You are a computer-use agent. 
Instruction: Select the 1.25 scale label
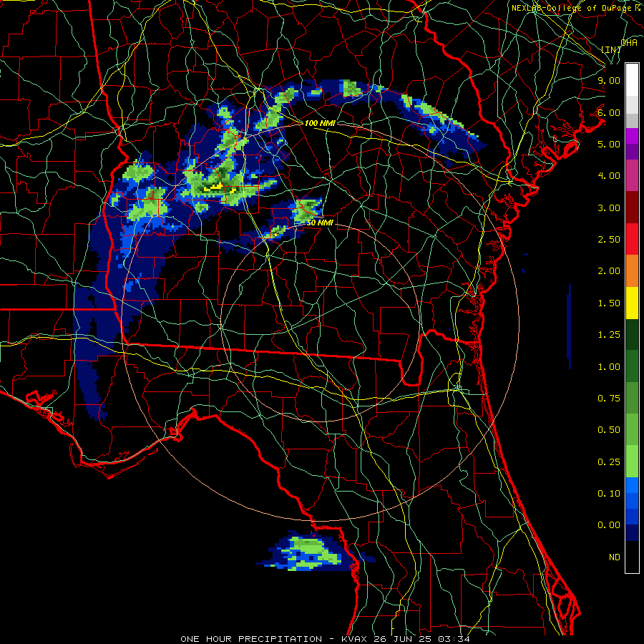coord(609,335)
